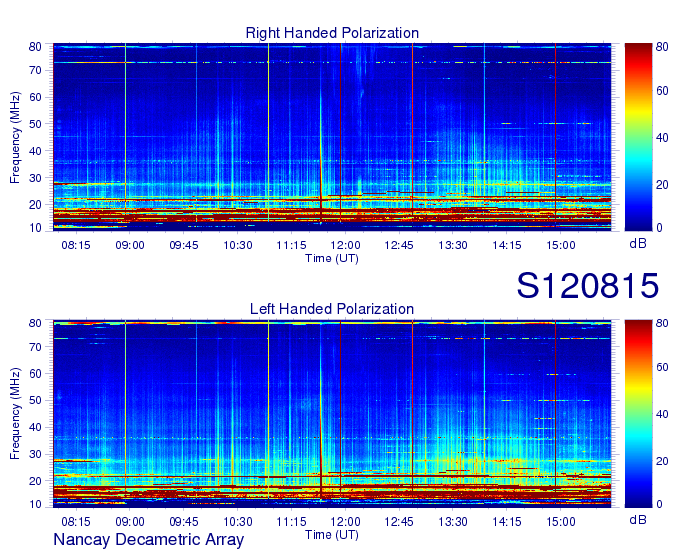
Task: Click the 09:00 tick on the Left Handed plot
Action: [x=130, y=522]
